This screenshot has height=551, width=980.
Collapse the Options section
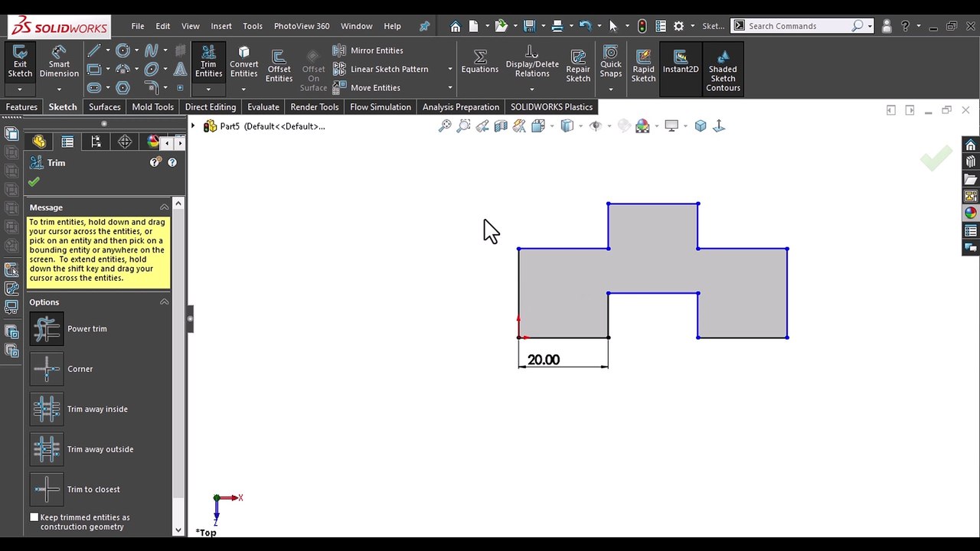(164, 302)
